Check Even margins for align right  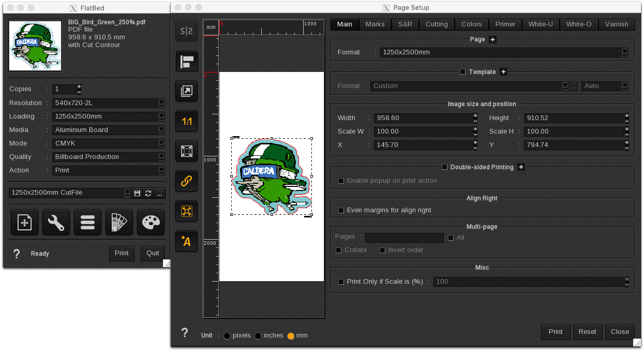[341, 210]
